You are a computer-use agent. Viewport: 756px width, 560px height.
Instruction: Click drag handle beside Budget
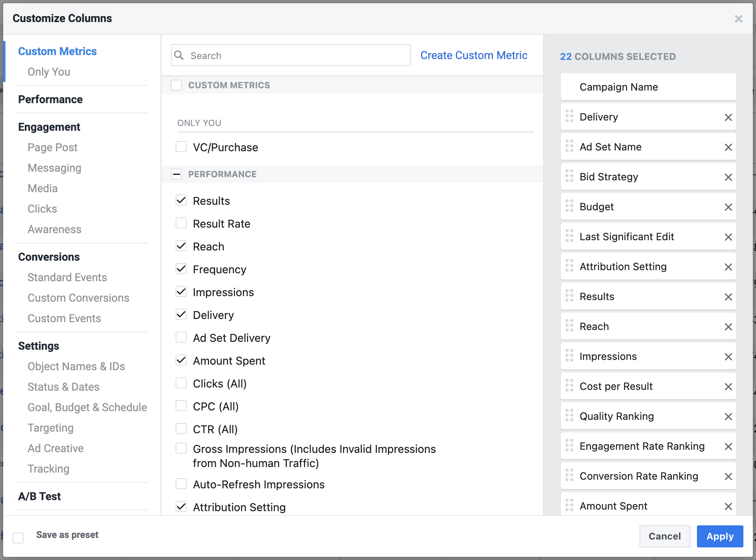click(569, 206)
